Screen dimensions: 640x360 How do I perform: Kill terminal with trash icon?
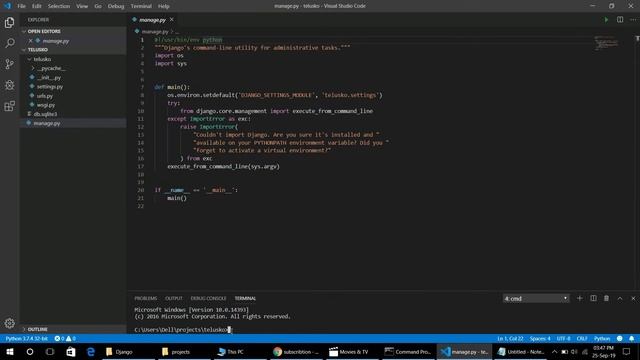tap(606, 298)
